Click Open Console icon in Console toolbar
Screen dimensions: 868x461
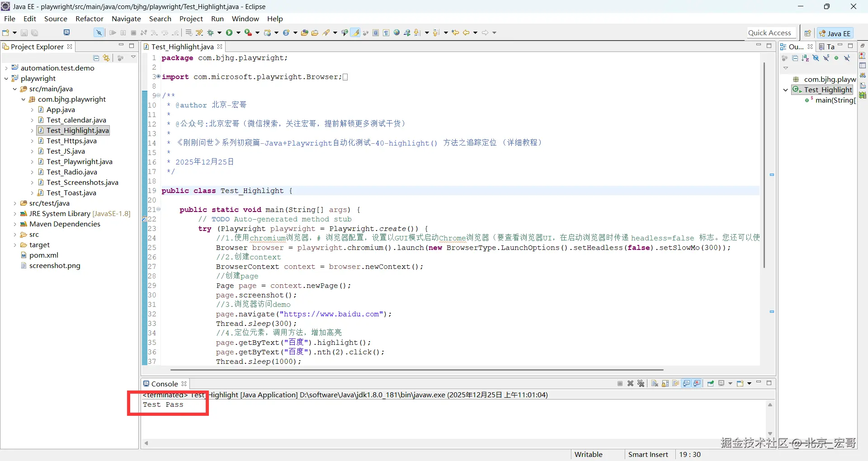740,384
